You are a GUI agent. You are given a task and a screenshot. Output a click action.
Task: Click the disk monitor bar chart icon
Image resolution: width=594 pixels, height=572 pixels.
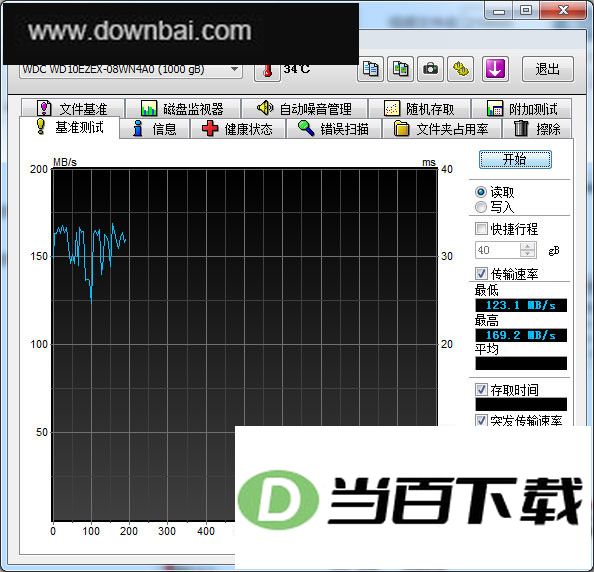coord(149,108)
